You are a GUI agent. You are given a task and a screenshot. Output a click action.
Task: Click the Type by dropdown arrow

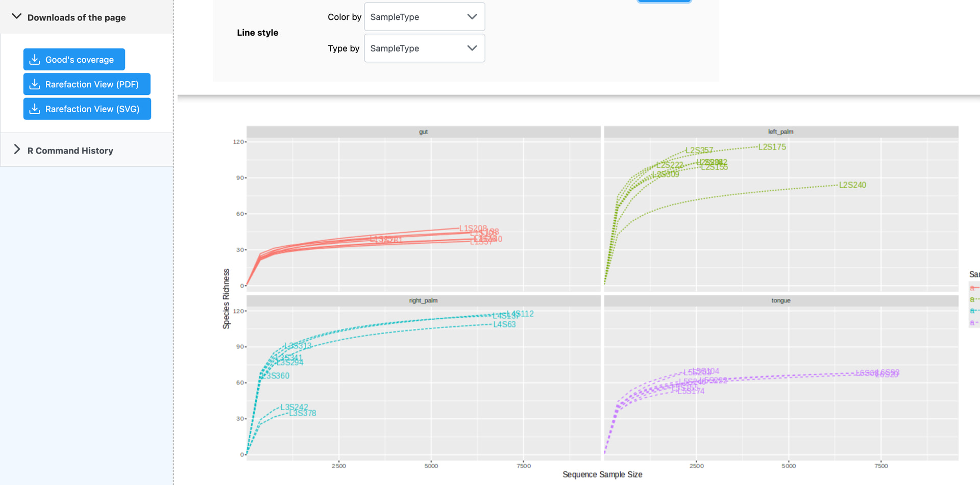(x=472, y=48)
